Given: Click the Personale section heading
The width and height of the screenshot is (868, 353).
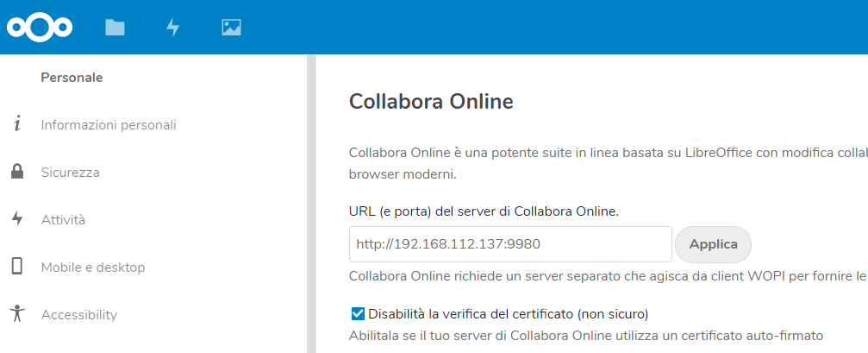Looking at the screenshot, I should [x=72, y=78].
